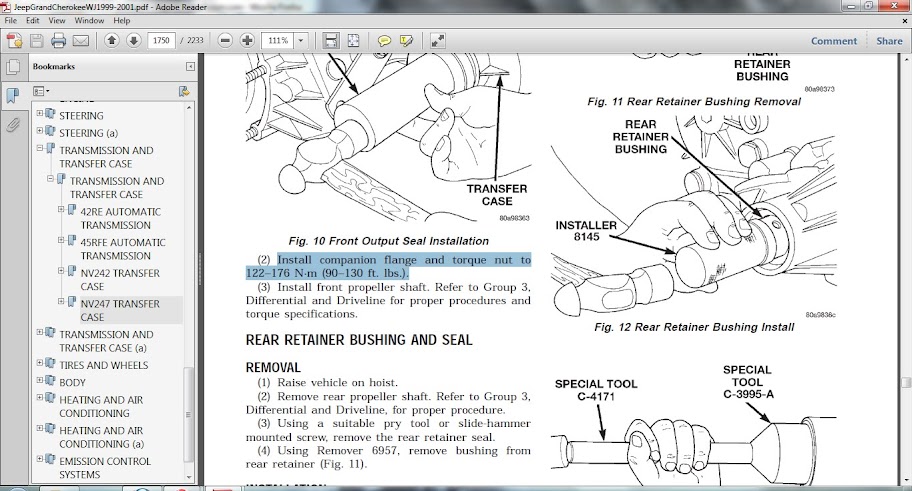Select the NV242 TRANSFER CASE bookmark
Image resolution: width=912 pixels, height=491 pixels.
click(x=120, y=280)
